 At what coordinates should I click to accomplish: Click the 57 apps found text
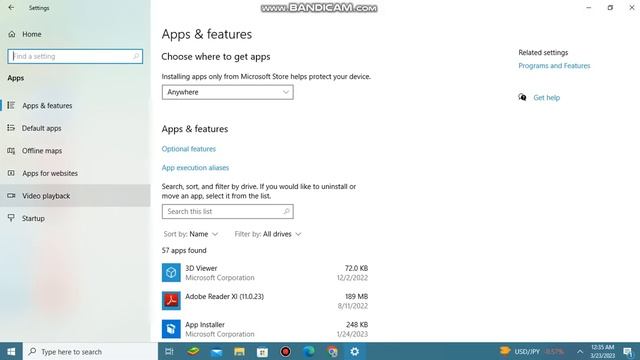(x=184, y=250)
